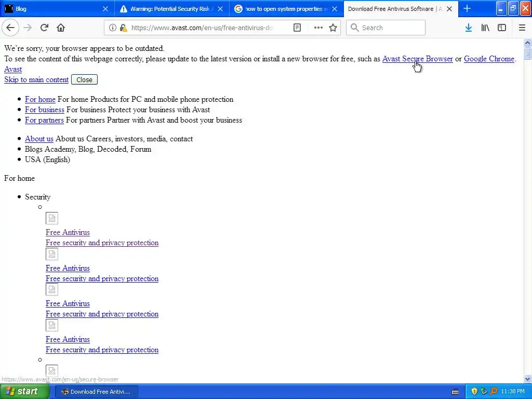
Task: Click the Avast link
Action: (x=13, y=69)
